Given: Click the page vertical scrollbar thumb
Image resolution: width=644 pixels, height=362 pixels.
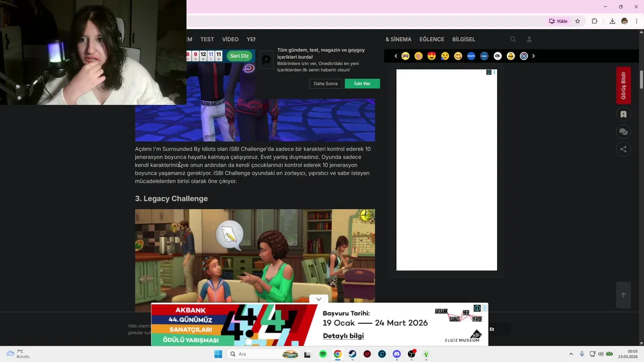Looking at the screenshot, I should click(x=641, y=79).
